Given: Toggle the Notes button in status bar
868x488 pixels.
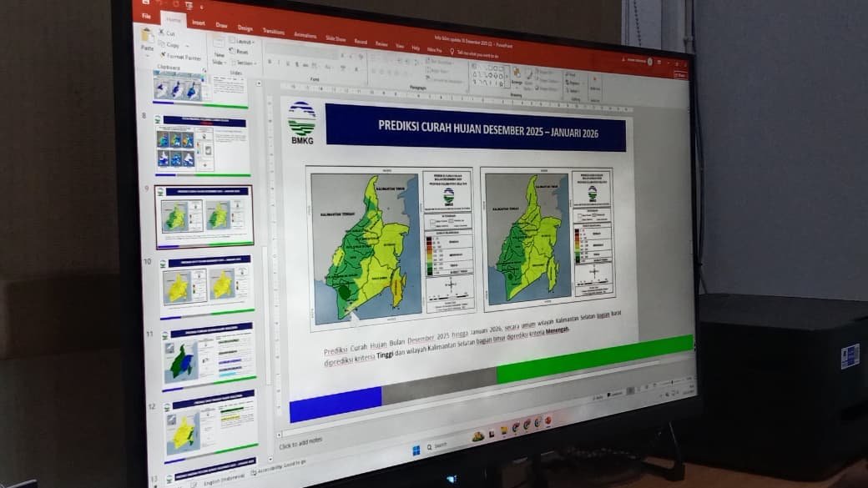Looking at the screenshot, I should pos(598,398).
